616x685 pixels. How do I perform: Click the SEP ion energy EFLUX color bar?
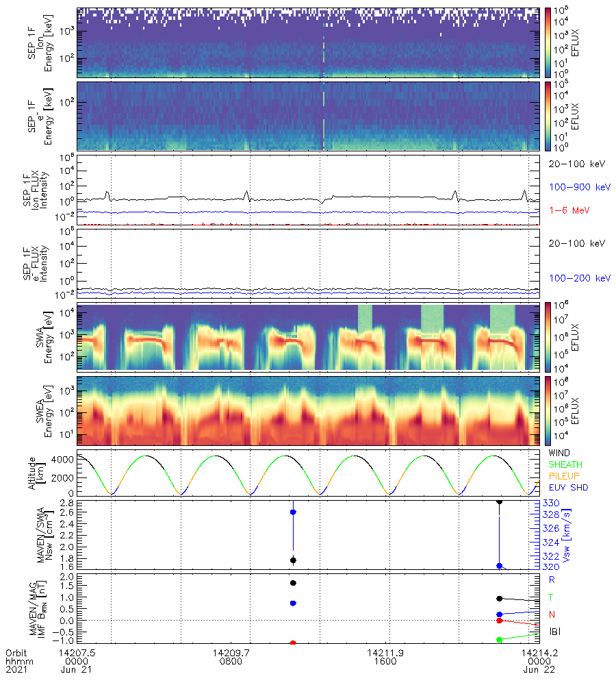[548, 42]
